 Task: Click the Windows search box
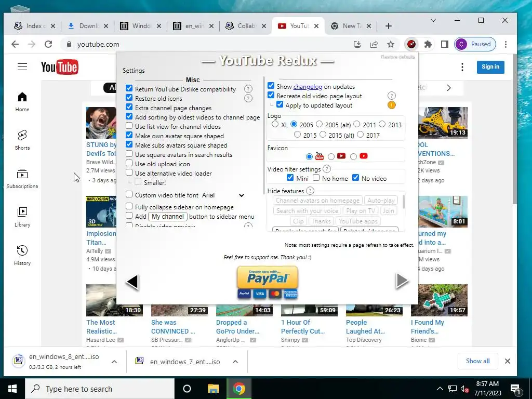click(100, 389)
